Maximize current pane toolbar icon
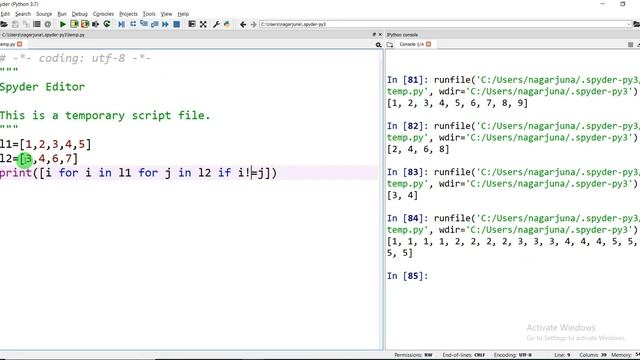 [192, 24]
